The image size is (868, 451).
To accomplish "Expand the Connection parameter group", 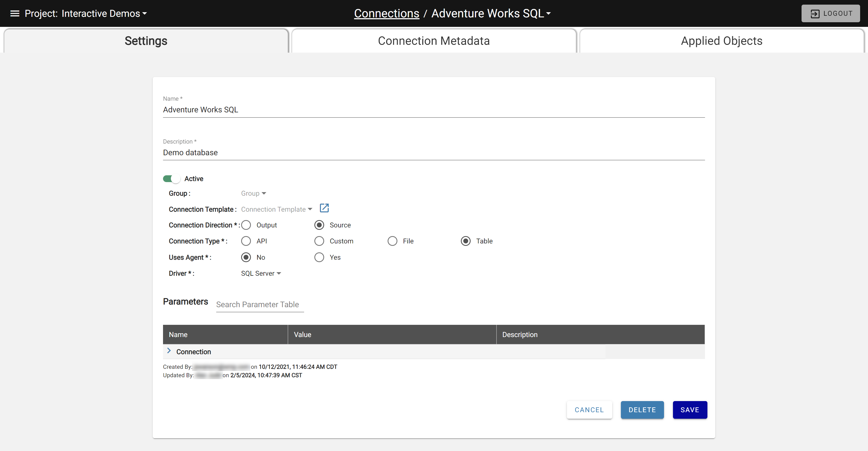I will tap(170, 351).
